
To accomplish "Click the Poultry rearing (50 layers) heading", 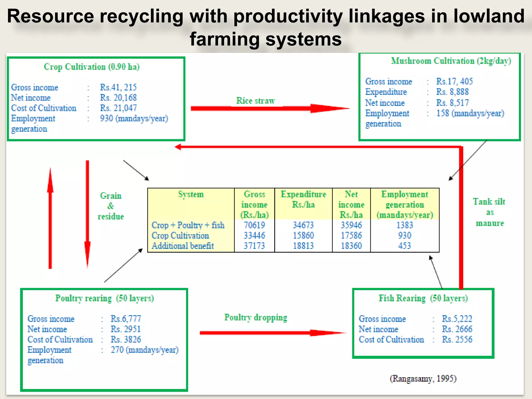I will click(x=104, y=298).
